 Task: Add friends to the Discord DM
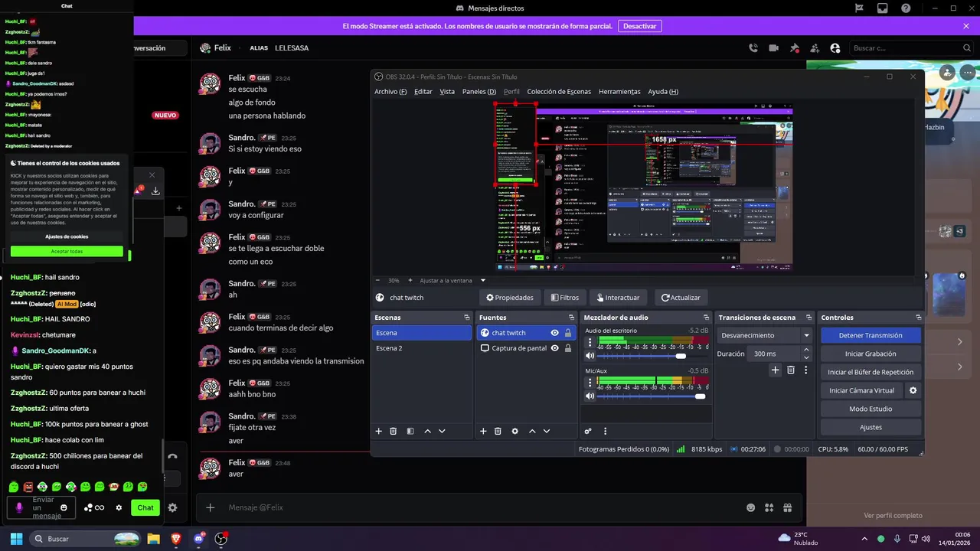click(815, 47)
